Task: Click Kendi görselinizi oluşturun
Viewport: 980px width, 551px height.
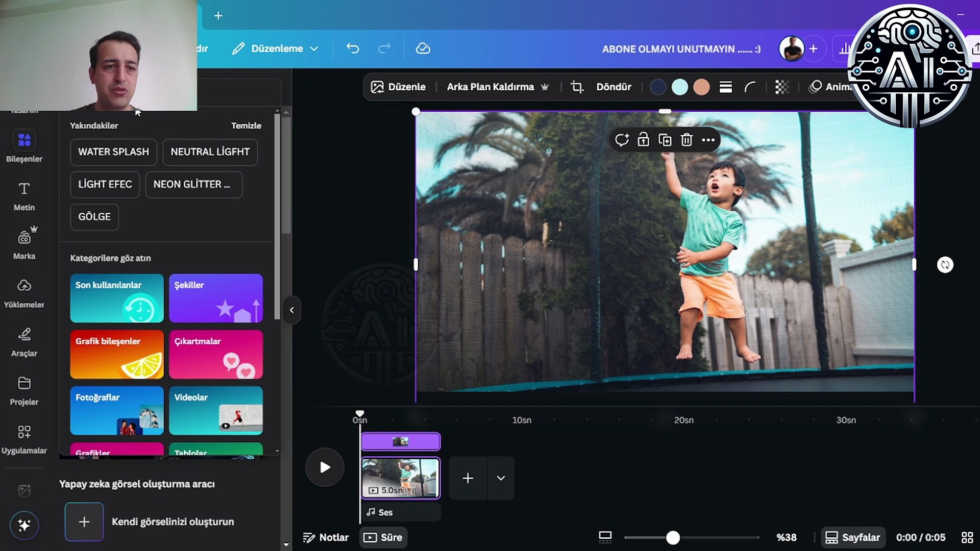Action: click(x=172, y=521)
